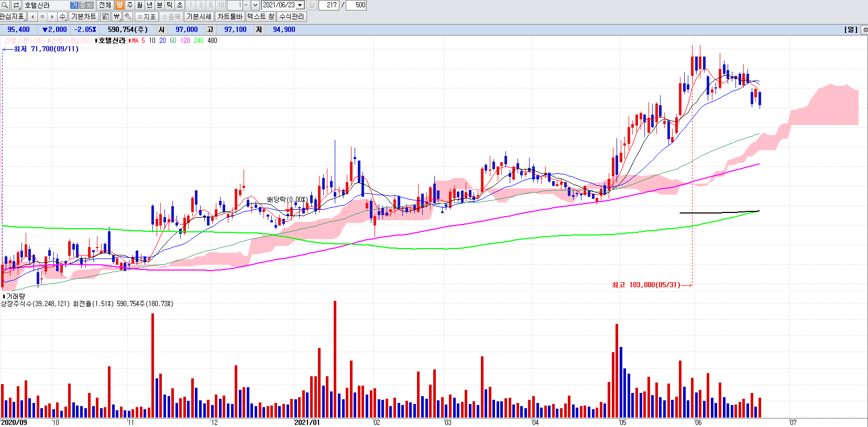This screenshot has height=427, width=868.
Task: Open the wrench settings icon
Action: [128, 17]
